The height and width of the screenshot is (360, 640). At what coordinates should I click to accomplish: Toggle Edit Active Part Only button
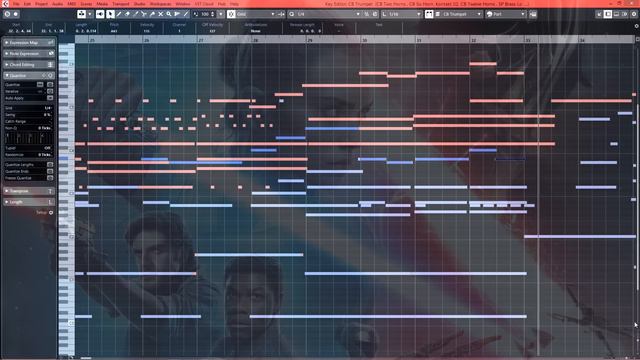[438, 14]
